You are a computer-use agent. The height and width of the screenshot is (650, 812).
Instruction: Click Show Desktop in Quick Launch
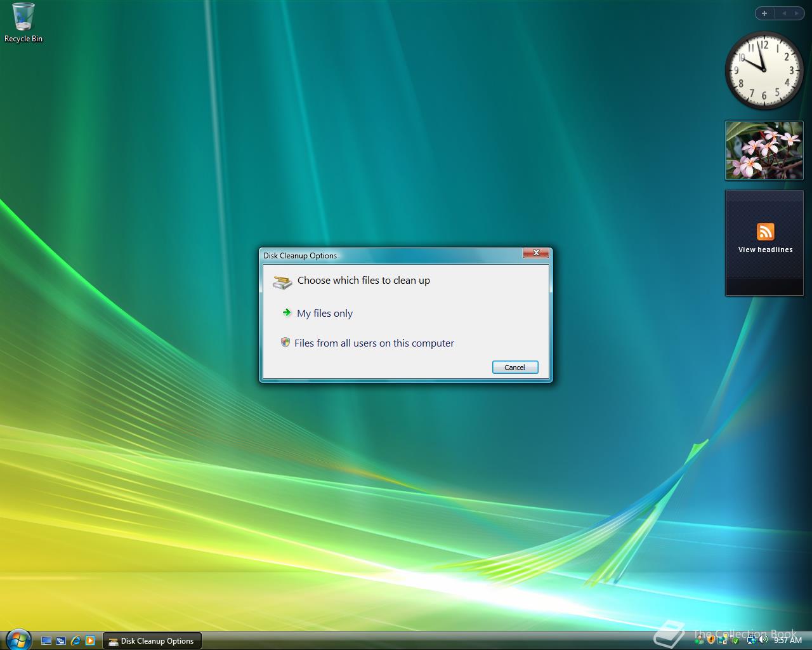tap(46, 641)
